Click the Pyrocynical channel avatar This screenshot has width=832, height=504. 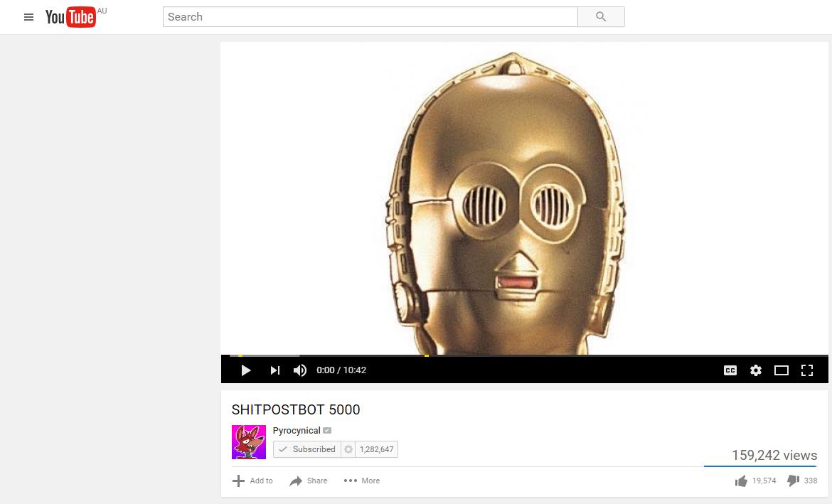pyautogui.click(x=249, y=442)
